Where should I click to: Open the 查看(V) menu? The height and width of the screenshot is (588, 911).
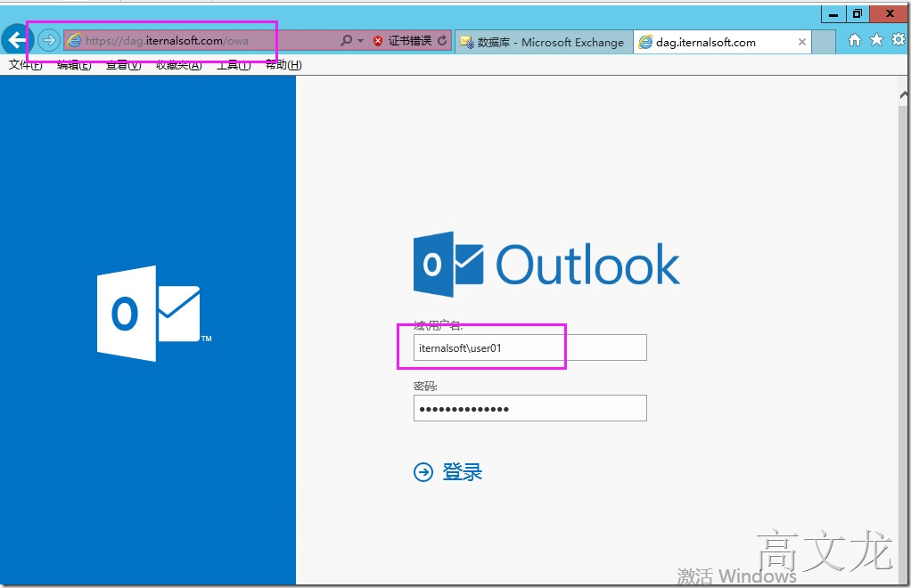click(123, 65)
